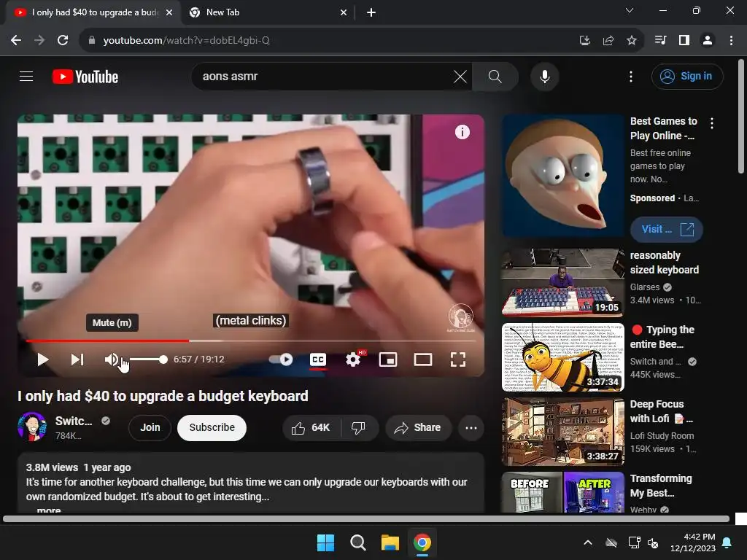The image size is (747, 560).
Task: Subscribe to the channel
Action: coord(212,427)
